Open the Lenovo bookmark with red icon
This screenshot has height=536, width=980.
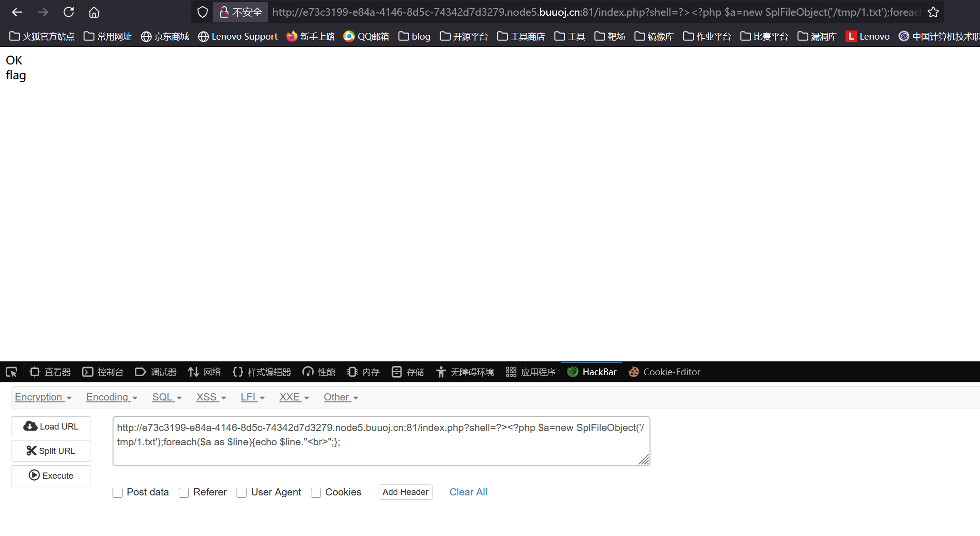click(x=867, y=36)
